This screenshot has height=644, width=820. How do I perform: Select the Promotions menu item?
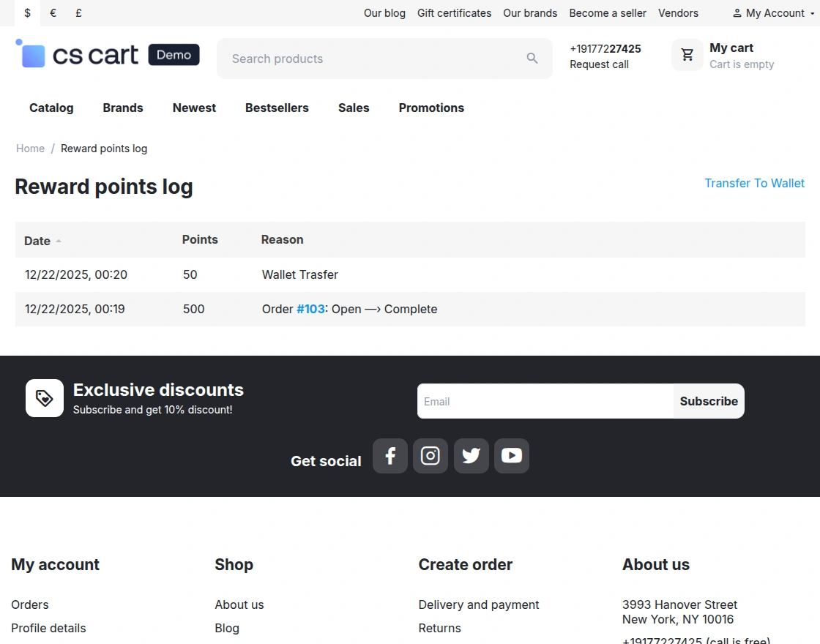[430, 108]
